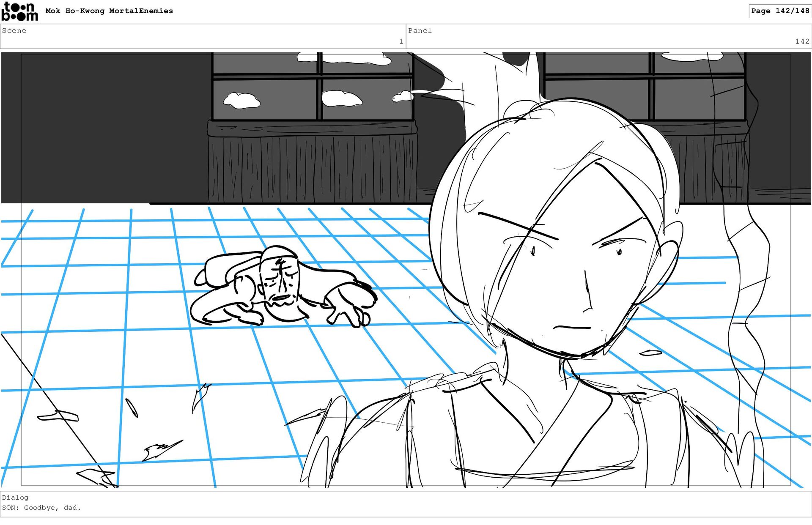Image resolution: width=812 pixels, height=525 pixels.
Task: Click the Dialog section label
Action: [x=15, y=498]
